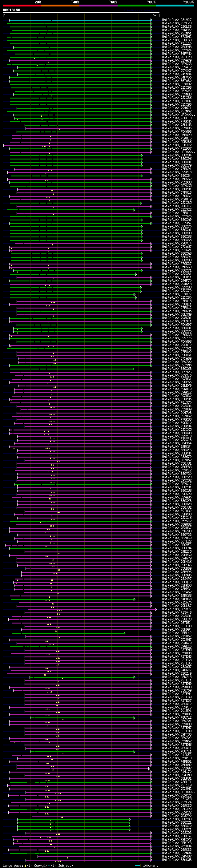
Task: Click the UniRef100_B1NEV2 entry
Action: (177, 30)
